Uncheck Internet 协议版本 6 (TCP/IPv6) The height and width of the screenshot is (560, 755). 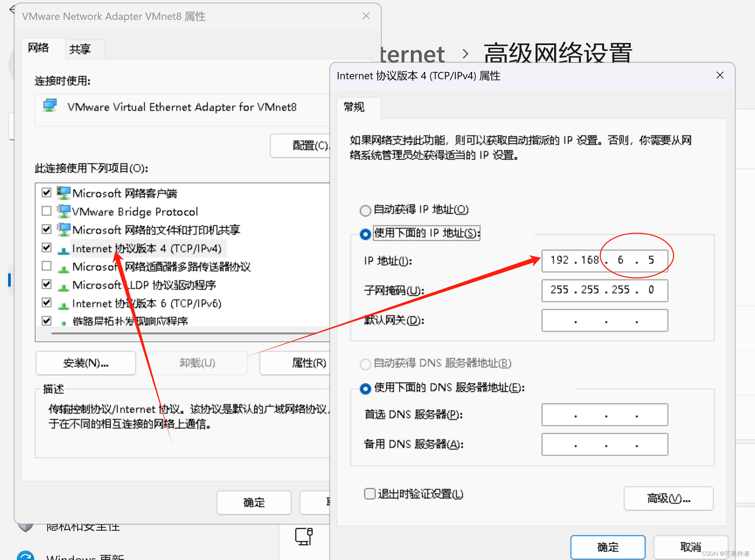(46, 303)
